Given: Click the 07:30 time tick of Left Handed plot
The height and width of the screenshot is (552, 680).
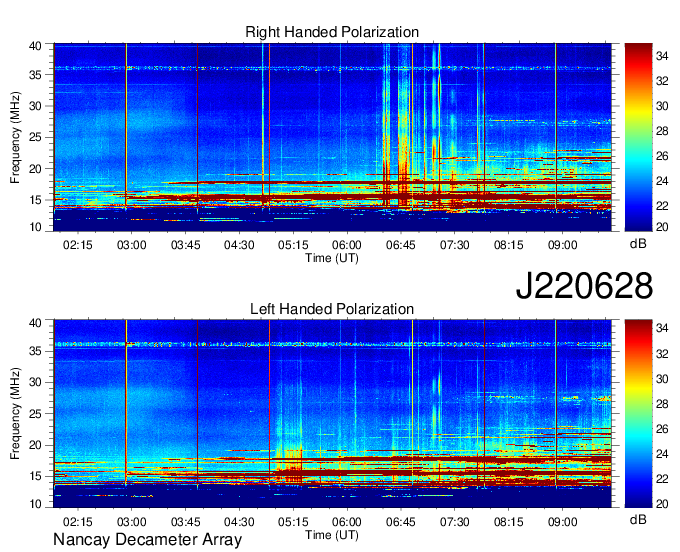Looking at the screenshot, I should click(454, 522).
